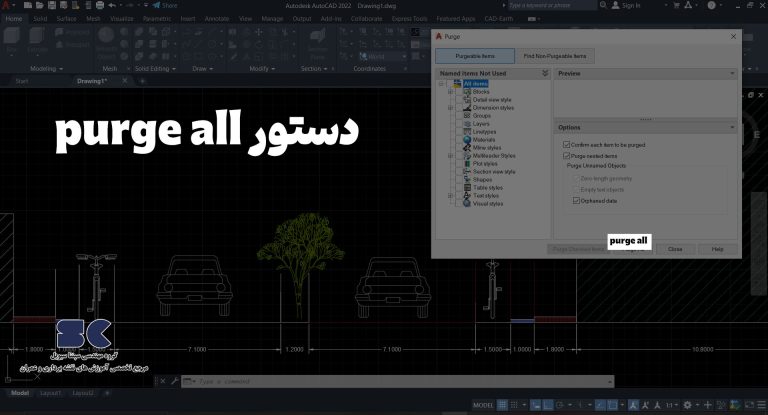Click the new drawing tab plus button
The height and width of the screenshot is (415, 768).
click(143, 81)
